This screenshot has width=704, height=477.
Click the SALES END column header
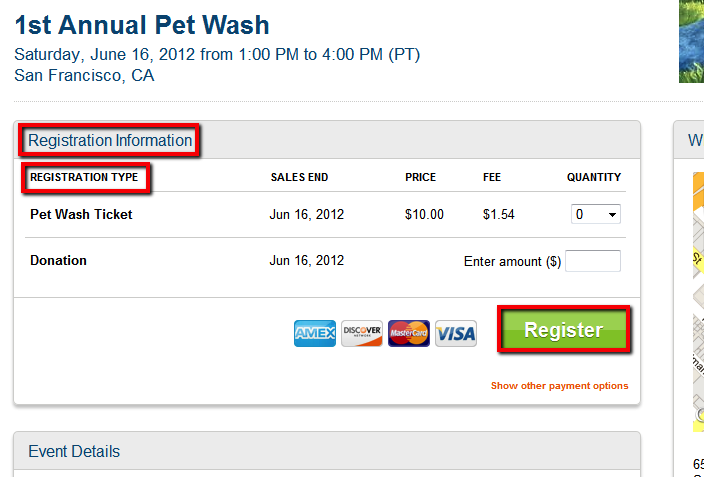click(x=299, y=177)
